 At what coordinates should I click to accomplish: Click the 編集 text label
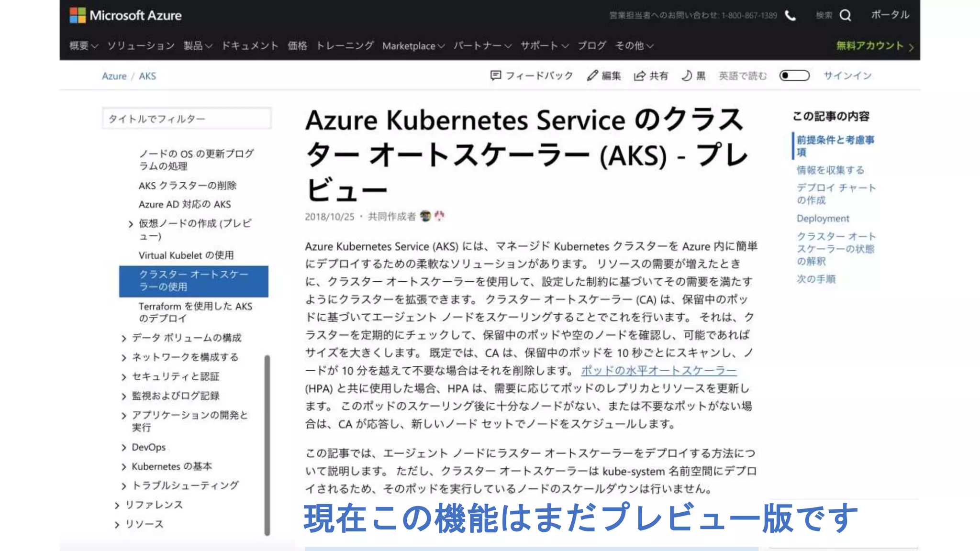611,76
